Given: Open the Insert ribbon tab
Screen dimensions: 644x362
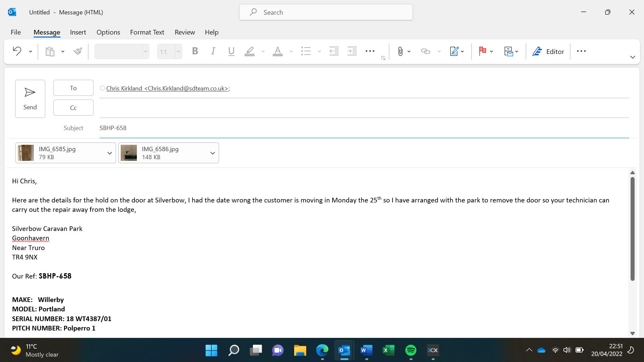Looking at the screenshot, I should point(78,32).
